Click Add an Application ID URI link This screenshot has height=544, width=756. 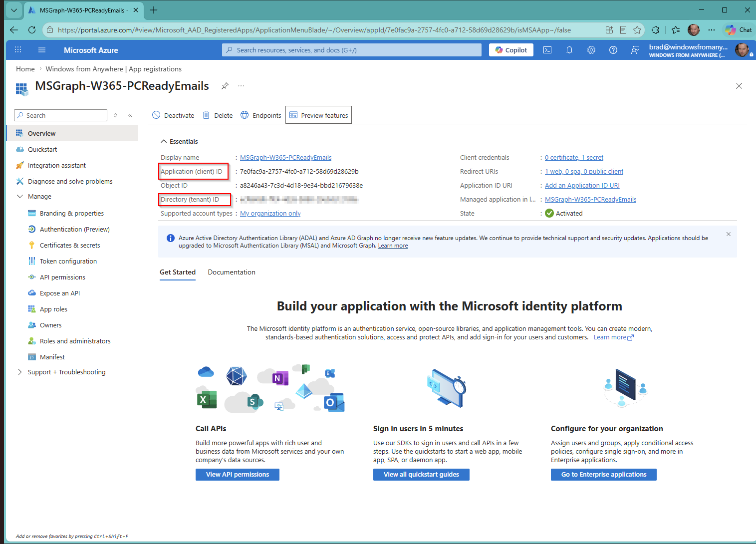coord(582,185)
